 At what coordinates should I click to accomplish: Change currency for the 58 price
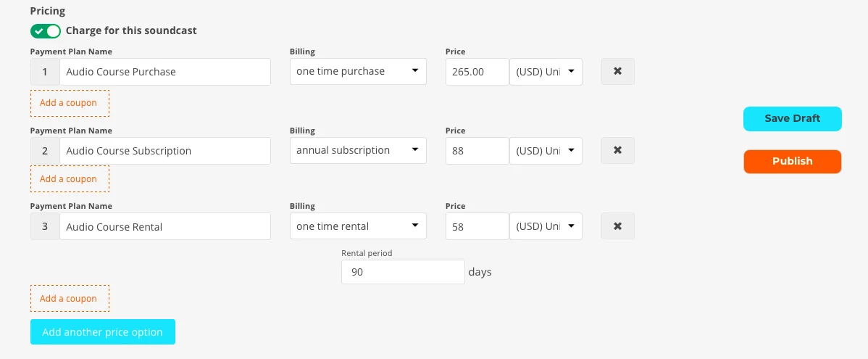(546, 226)
